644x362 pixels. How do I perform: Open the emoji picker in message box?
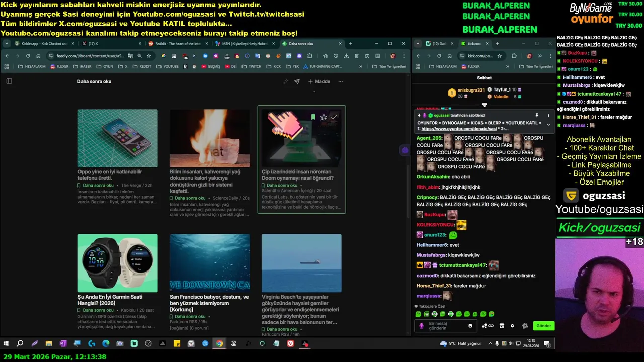pyautogui.click(x=470, y=326)
